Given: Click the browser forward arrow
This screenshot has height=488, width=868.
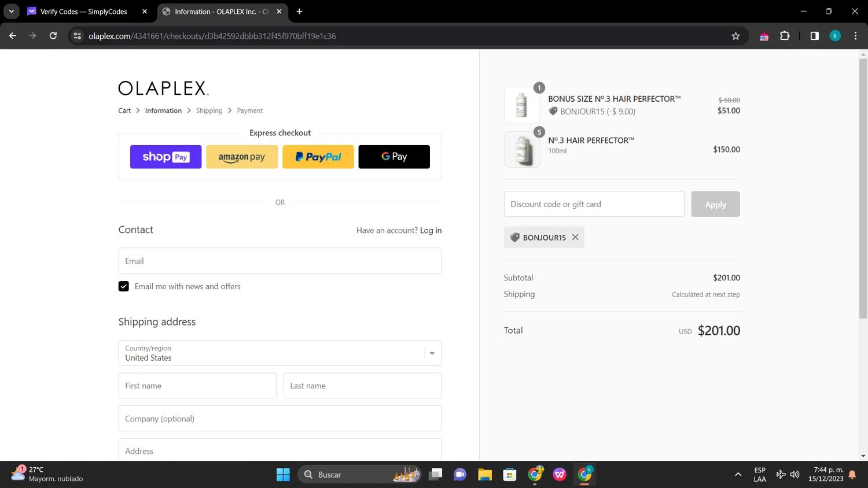Looking at the screenshot, I should coord(32,36).
